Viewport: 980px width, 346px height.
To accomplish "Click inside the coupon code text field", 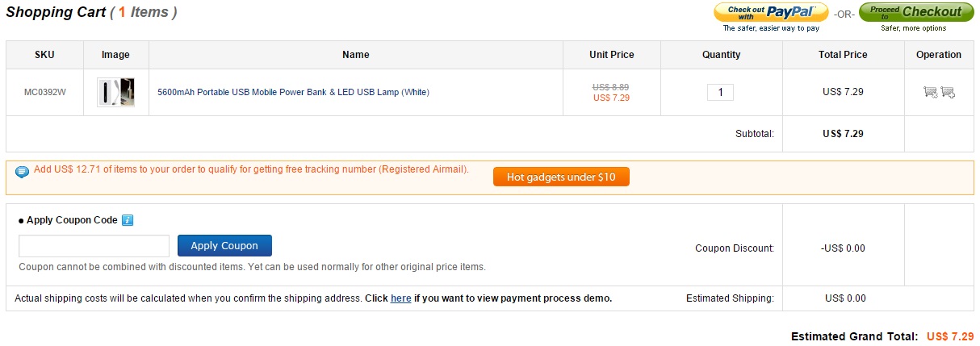I will pyautogui.click(x=94, y=246).
